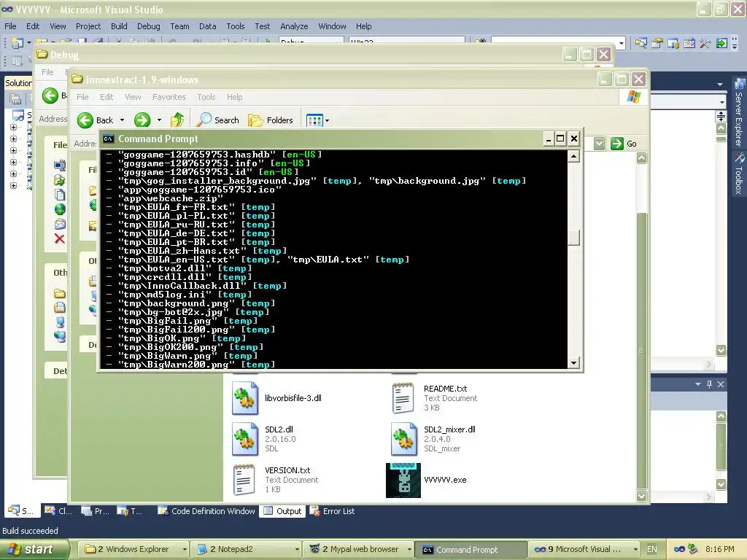This screenshot has height=560, width=747.
Task: Open the Search pane in Explorer
Action: click(218, 120)
